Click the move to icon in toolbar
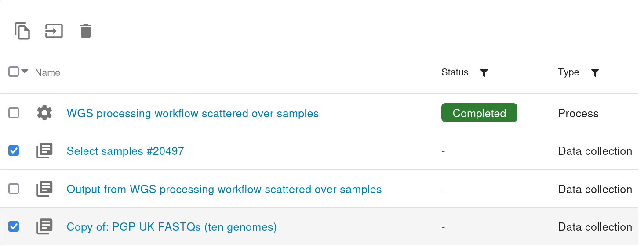The width and height of the screenshot is (644, 247). (54, 31)
